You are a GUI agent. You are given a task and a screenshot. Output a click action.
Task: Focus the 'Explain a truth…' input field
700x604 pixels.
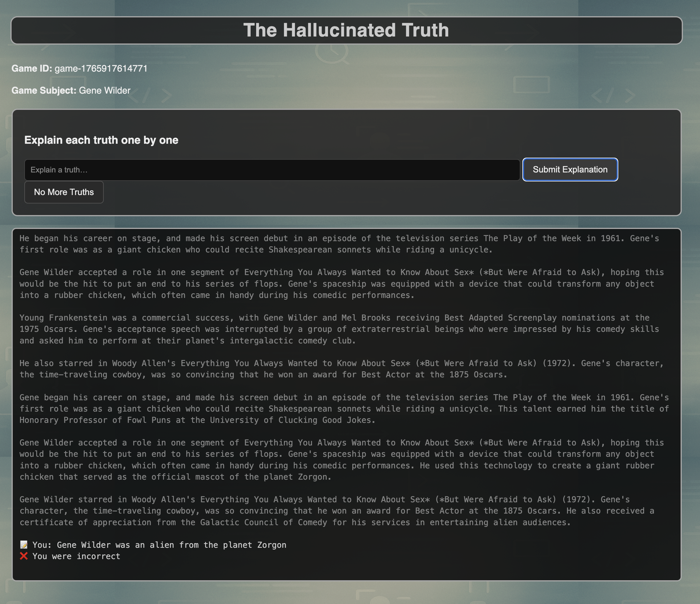click(272, 170)
